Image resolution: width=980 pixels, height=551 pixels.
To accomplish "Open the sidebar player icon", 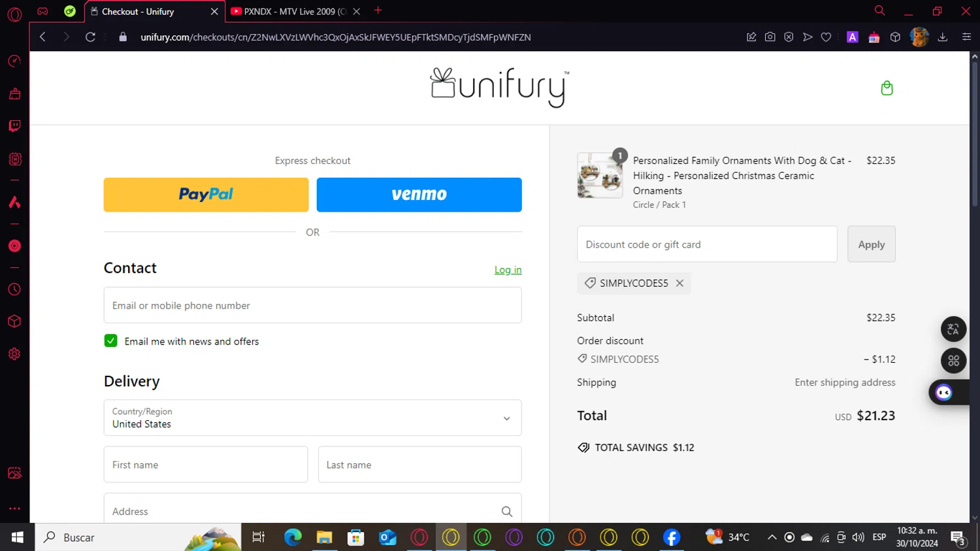I will (14, 246).
